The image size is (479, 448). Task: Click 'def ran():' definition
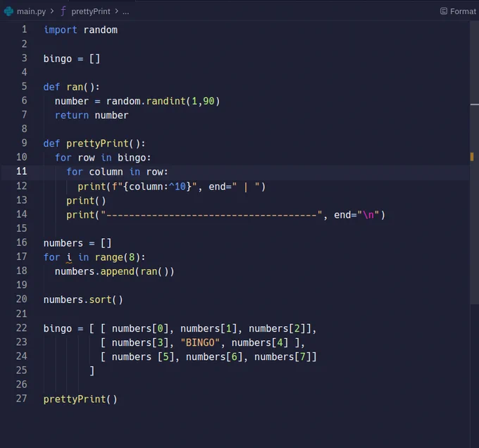[x=71, y=87]
